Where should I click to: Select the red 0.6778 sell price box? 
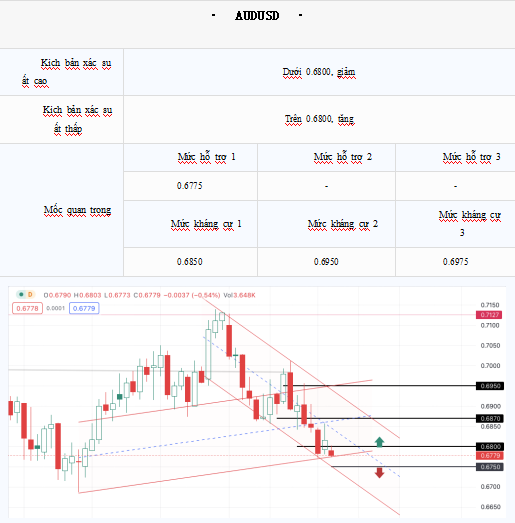click(x=27, y=308)
